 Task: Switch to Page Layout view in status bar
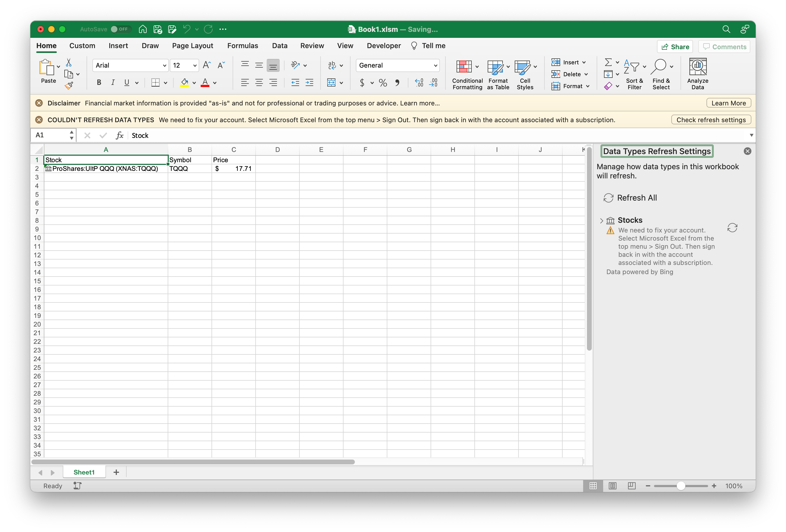[612, 486]
